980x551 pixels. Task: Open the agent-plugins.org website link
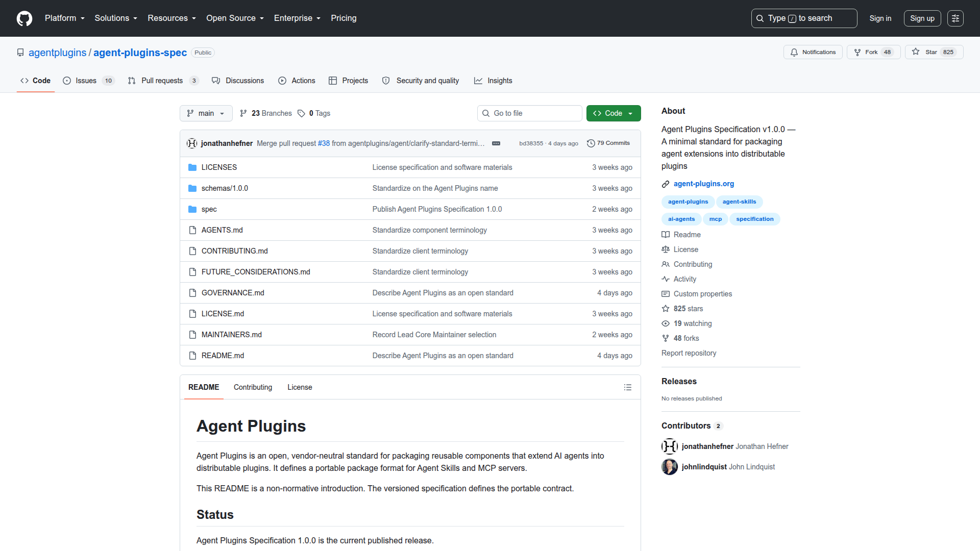704,184
